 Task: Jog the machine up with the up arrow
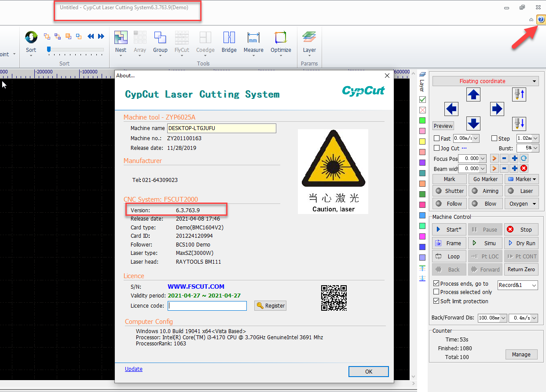click(x=473, y=94)
